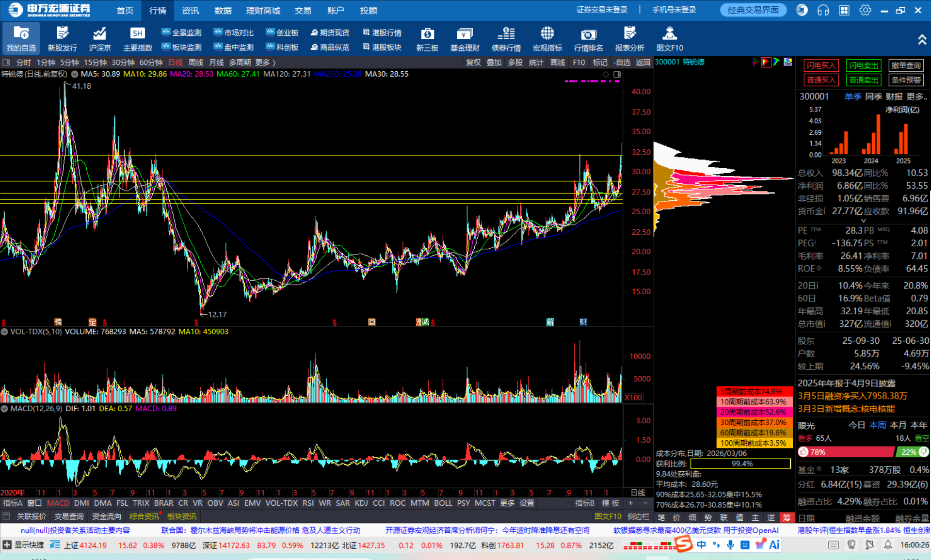This screenshot has height=560, width=931.
Task: Expand 更多 indicators list in indicator bar
Action: [x=507, y=503]
